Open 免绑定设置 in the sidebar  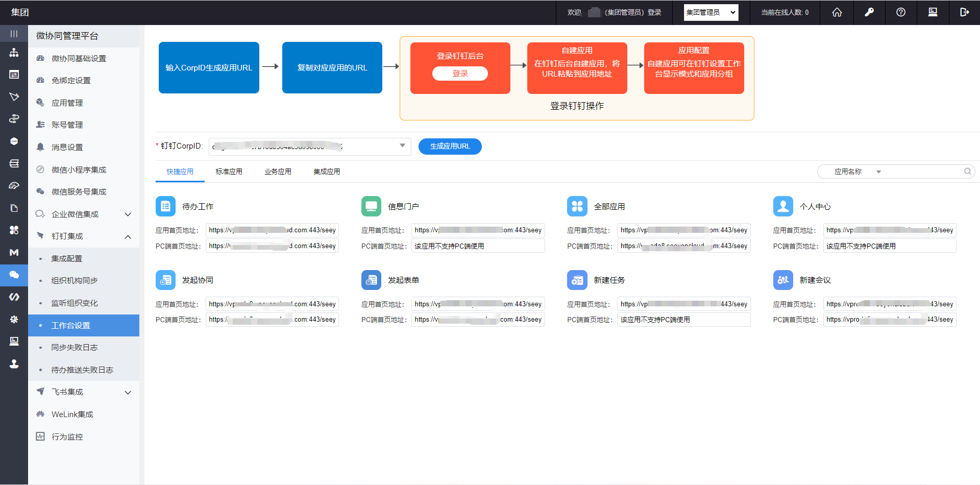(x=83, y=81)
